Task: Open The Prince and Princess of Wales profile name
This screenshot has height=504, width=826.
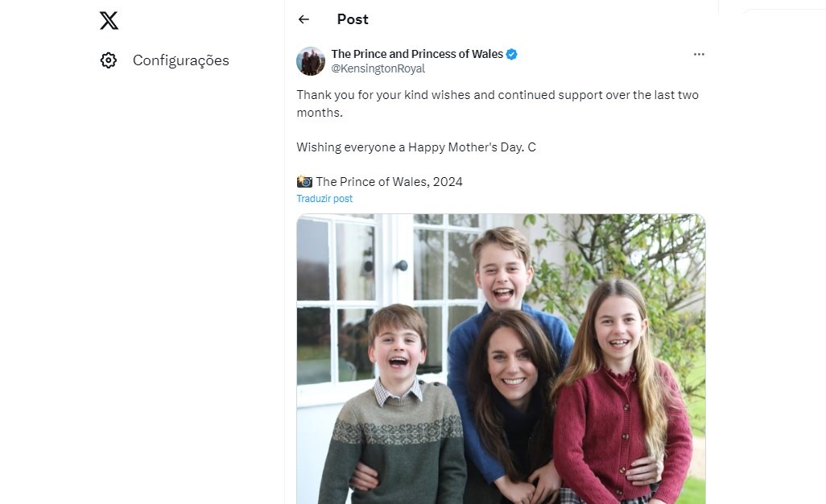Action: click(417, 54)
